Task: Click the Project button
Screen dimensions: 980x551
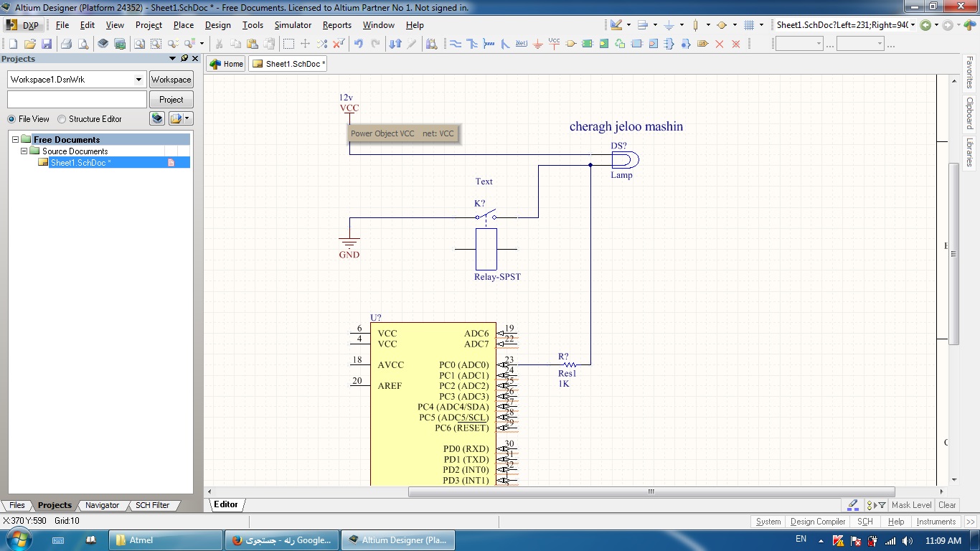Action: pos(171,100)
